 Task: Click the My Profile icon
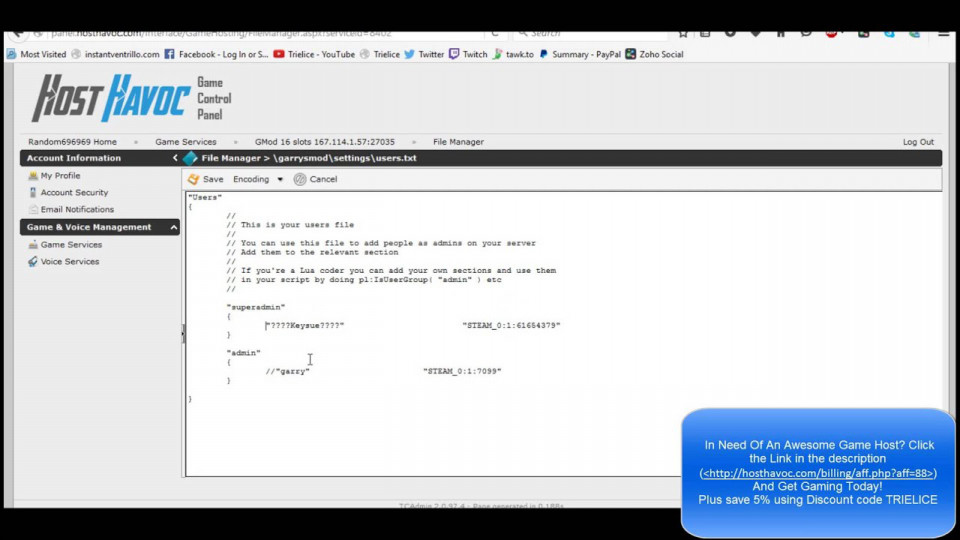click(x=33, y=175)
